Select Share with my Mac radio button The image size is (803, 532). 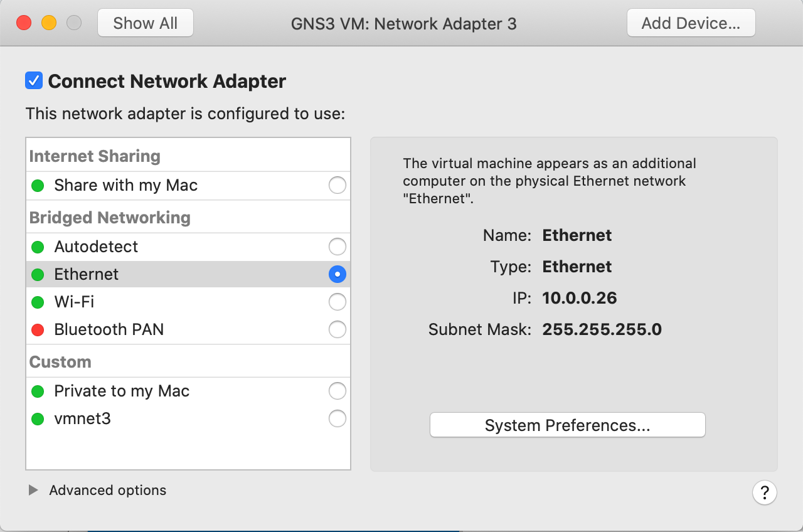pos(338,186)
